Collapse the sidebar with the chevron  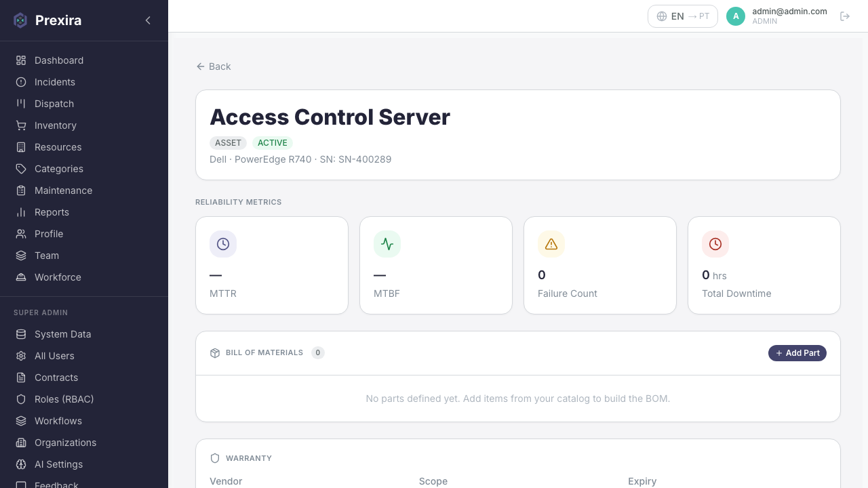point(148,20)
